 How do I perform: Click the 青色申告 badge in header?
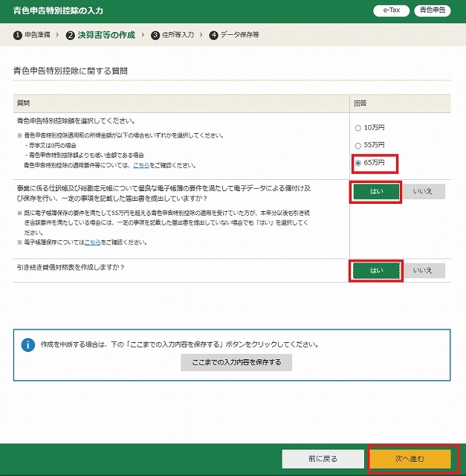432,10
